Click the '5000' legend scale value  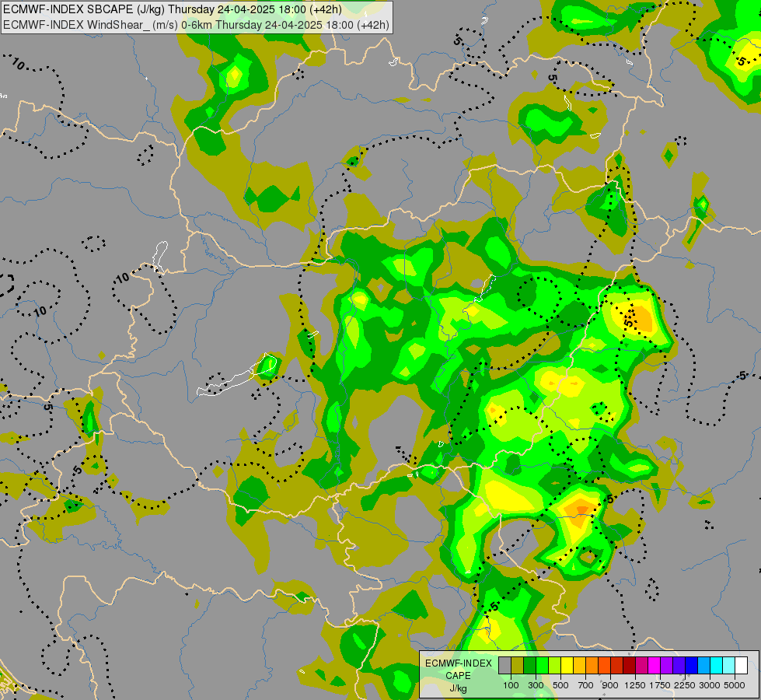click(x=735, y=685)
